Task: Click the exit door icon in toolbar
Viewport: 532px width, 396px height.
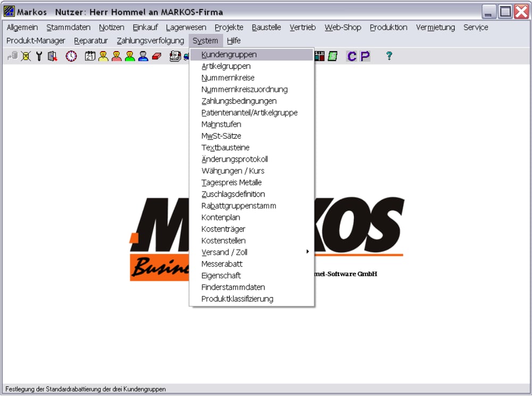Action: click(x=52, y=56)
